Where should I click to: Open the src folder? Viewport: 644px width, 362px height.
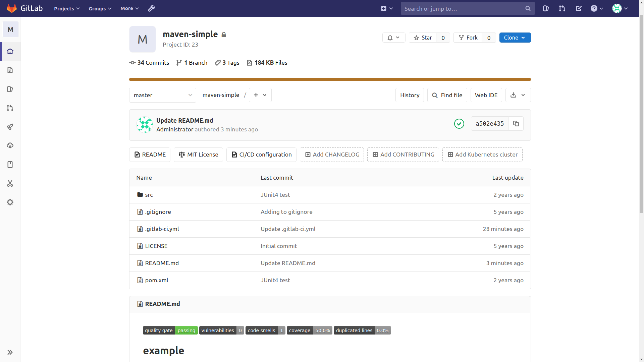[149, 195]
